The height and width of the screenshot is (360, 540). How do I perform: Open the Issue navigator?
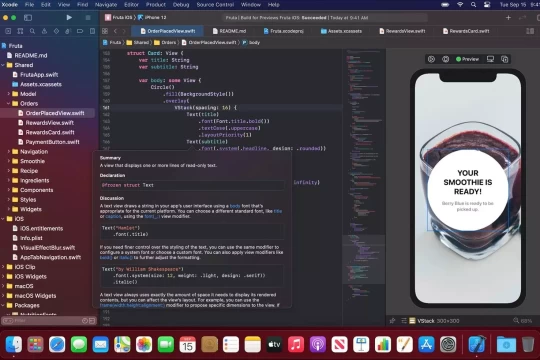(x=44, y=31)
